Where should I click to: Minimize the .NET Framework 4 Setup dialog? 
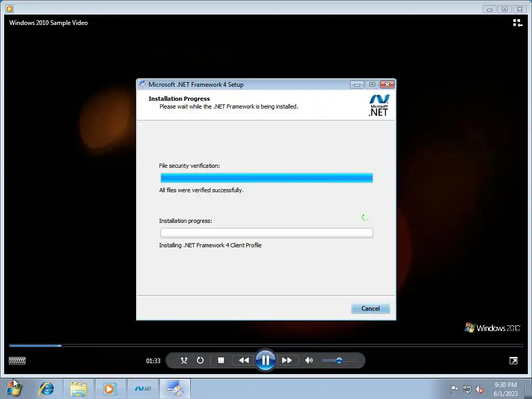pos(357,85)
